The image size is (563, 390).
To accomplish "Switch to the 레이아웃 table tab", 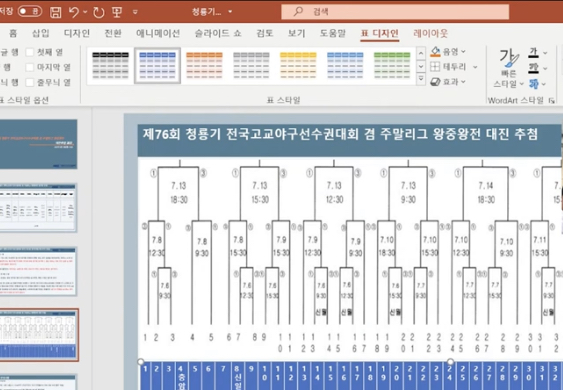I will (x=431, y=33).
